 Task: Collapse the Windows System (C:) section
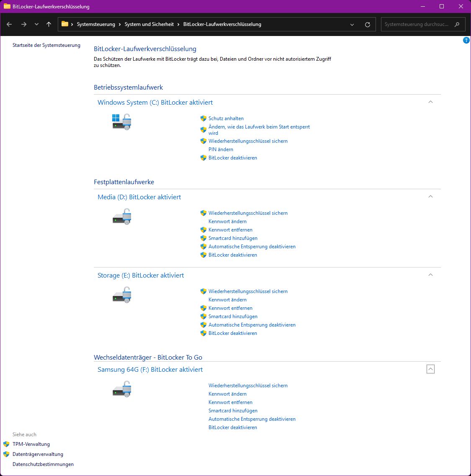pyautogui.click(x=430, y=102)
